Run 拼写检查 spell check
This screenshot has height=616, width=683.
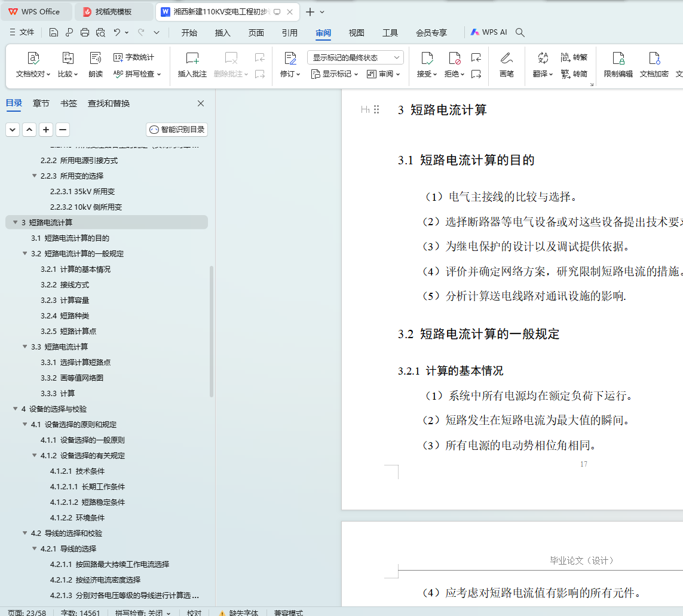(x=137, y=73)
